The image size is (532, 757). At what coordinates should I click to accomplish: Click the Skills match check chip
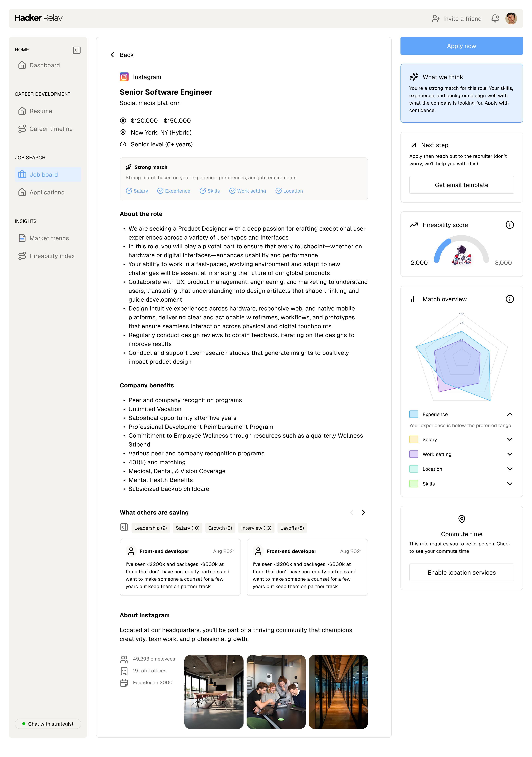210,191
